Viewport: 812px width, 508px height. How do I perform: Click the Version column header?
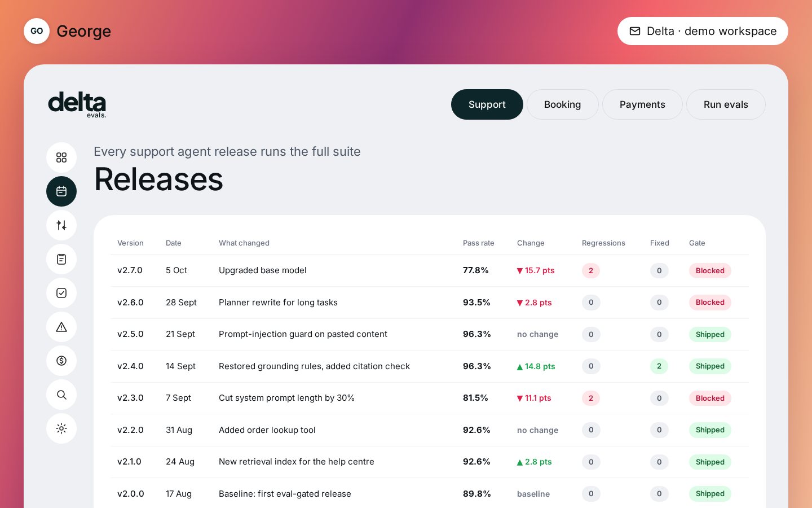[x=130, y=243]
